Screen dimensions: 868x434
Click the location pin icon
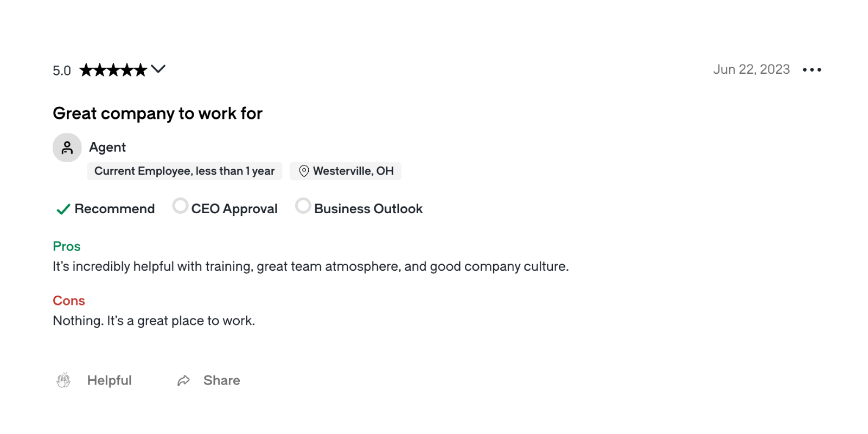[304, 171]
